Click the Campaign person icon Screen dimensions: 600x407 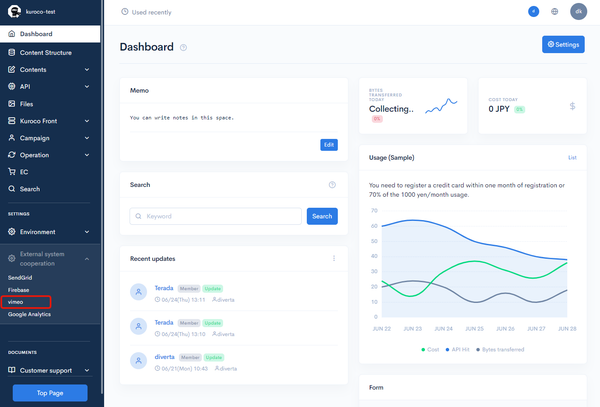(x=12, y=138)
